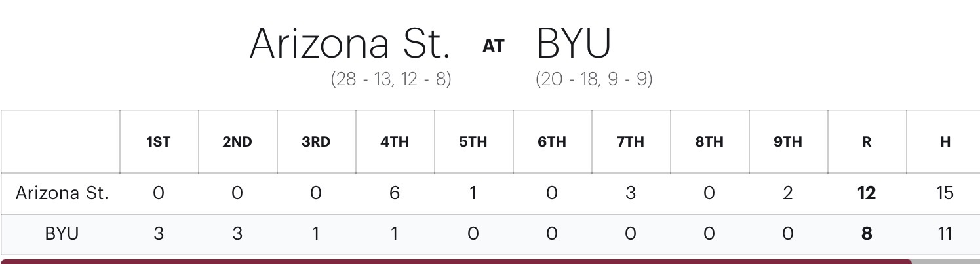
Task: Click the R runs column header
Action: point(867,142)
